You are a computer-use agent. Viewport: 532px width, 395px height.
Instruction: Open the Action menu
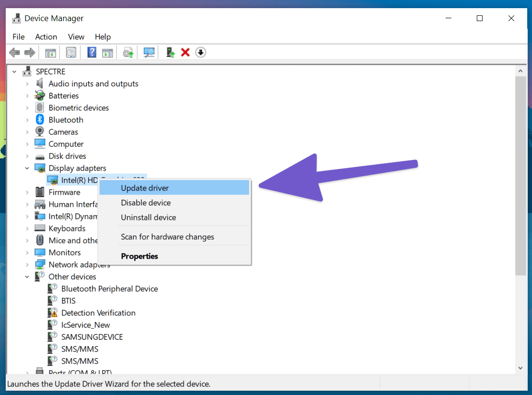[46, 36]
